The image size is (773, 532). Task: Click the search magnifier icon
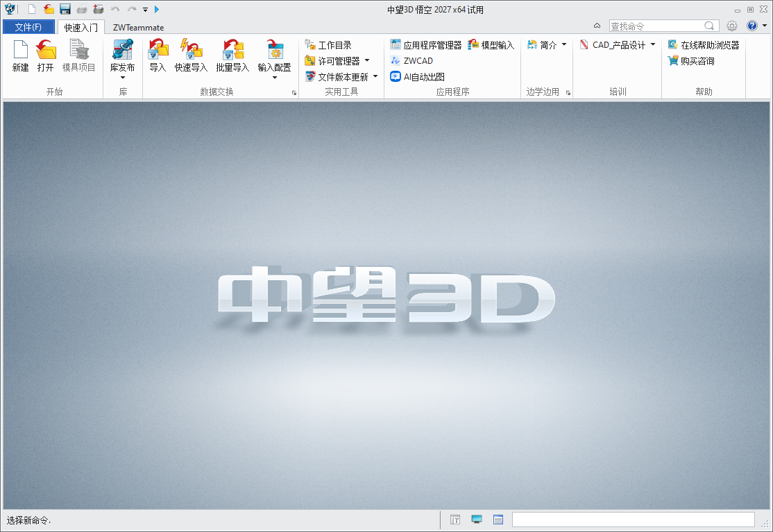coord(709,26)
